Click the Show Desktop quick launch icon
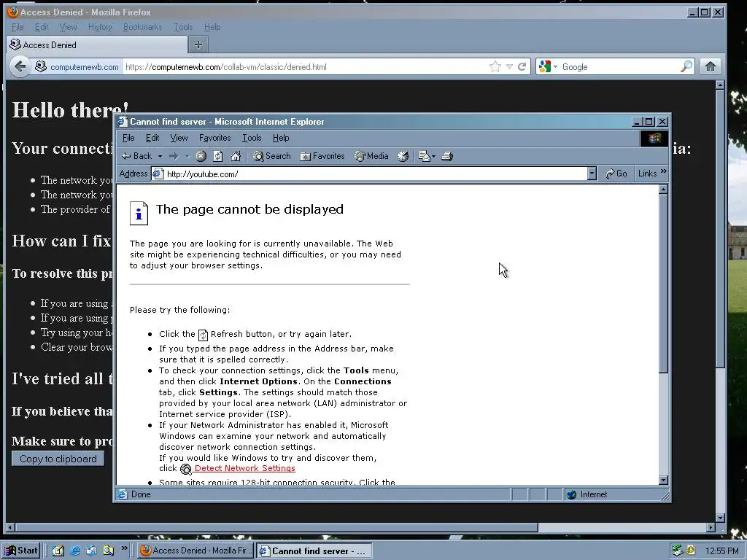747x560 pixels. tap(58, 551)
